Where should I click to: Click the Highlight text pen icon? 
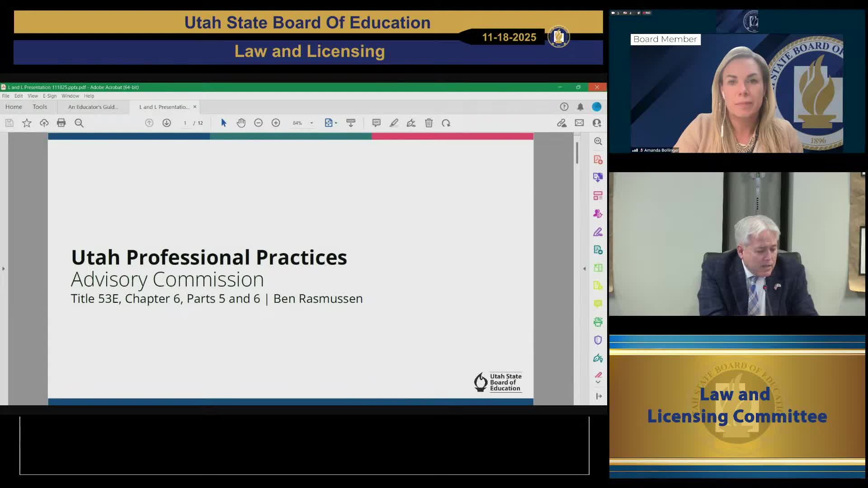point(394,123)
